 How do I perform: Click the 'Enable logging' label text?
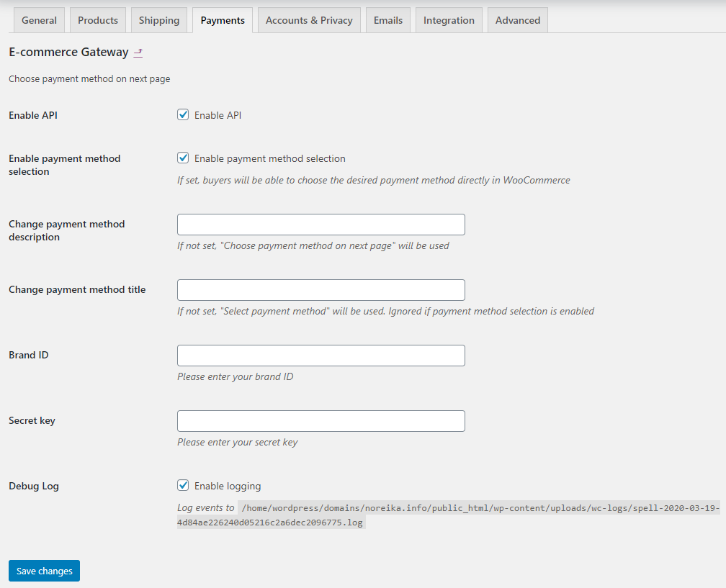(x=228, y=487)
